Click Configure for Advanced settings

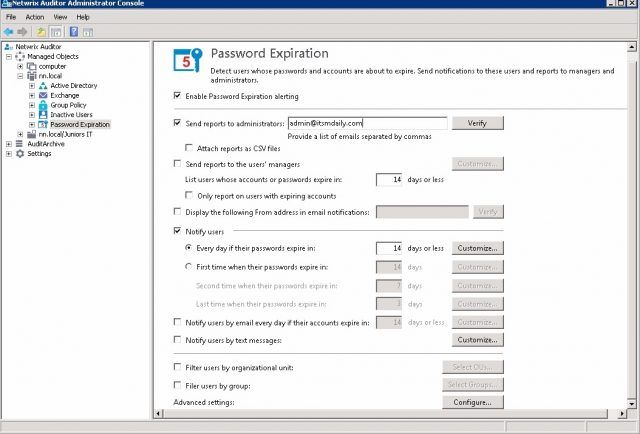pyautogui.click(x=473, y=402)
